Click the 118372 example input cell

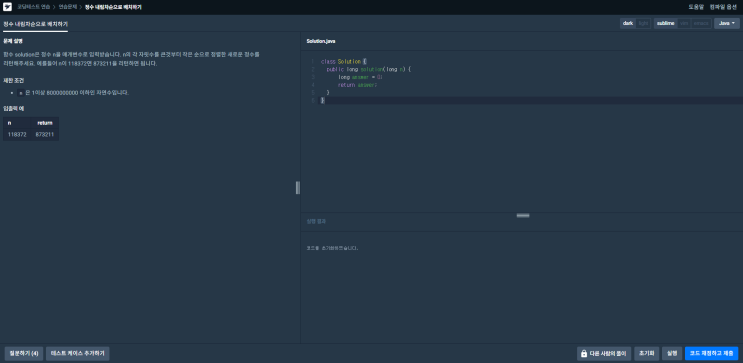point(17,135)
